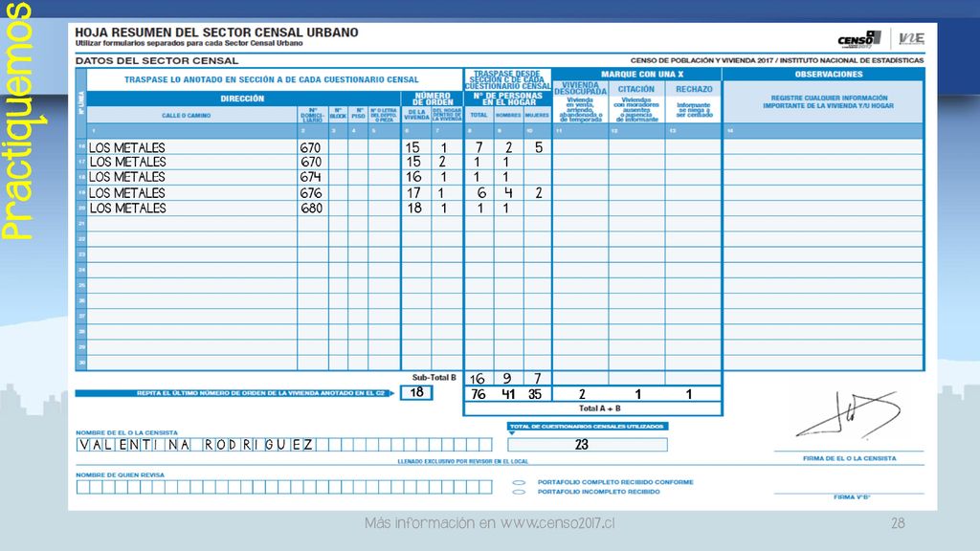This screenshot has width=980, height=551.
Task: Click vivienda order number 16
Action: pos(413,177)
